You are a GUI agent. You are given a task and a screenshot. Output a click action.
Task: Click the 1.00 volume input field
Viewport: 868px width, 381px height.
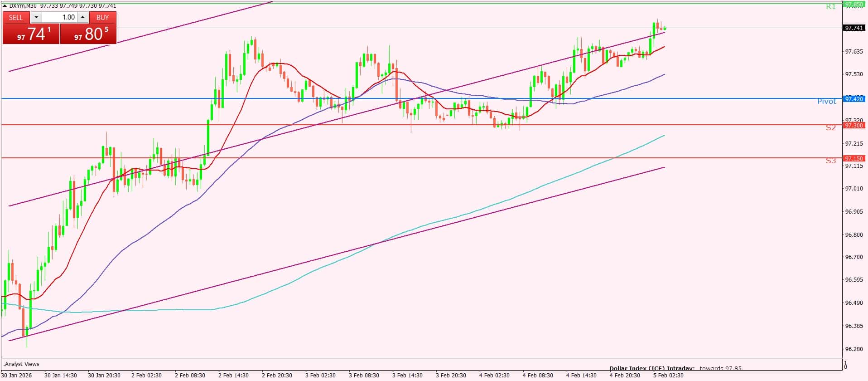pos(60,17)
